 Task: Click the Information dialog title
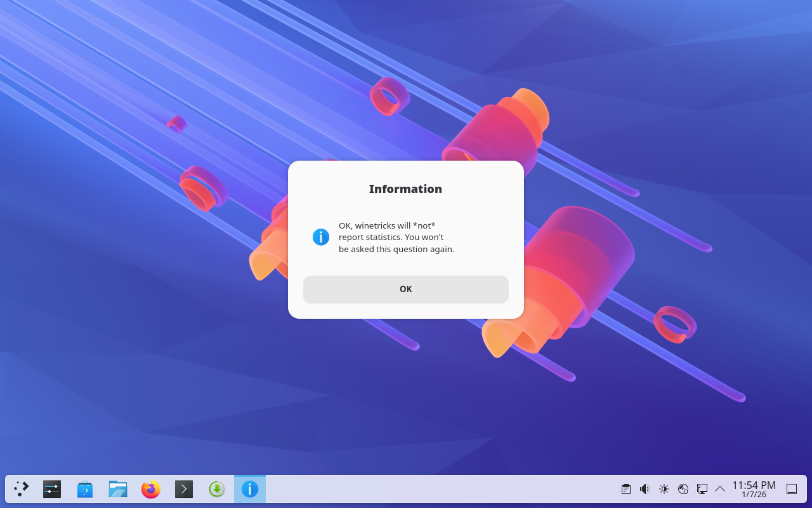pos(405,189)
